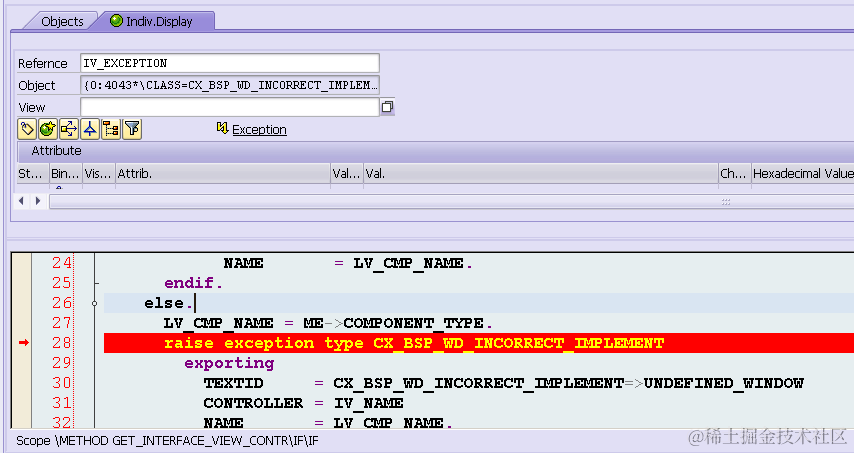854x453 pixels.
Task: Click the scroll right arrow in table
Action: click(38, 201)
